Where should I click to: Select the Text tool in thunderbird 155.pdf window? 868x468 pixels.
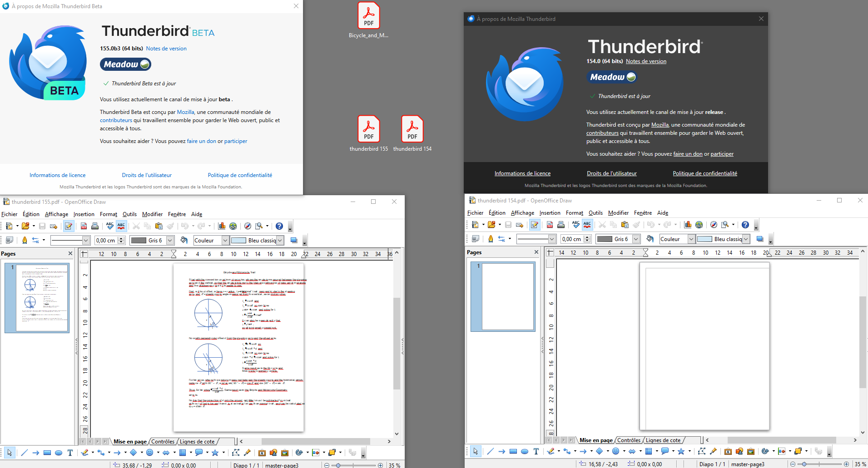pos(70,453)
